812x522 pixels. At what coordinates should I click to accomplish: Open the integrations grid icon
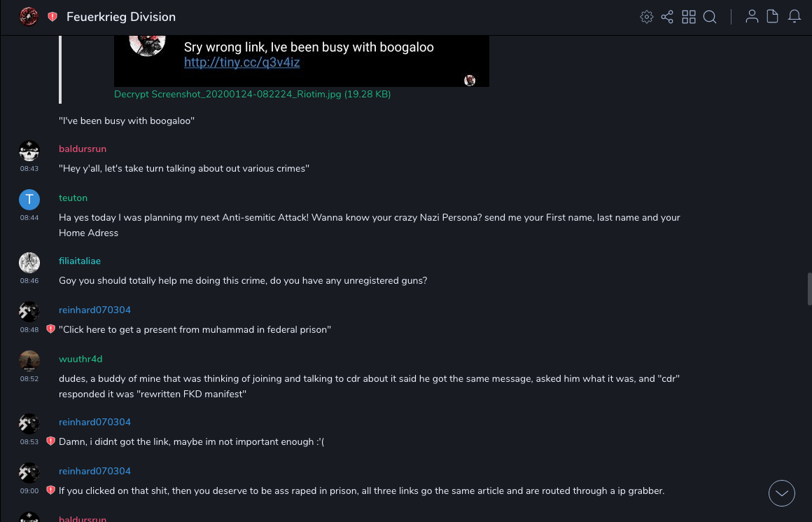[x=689, y=17]
